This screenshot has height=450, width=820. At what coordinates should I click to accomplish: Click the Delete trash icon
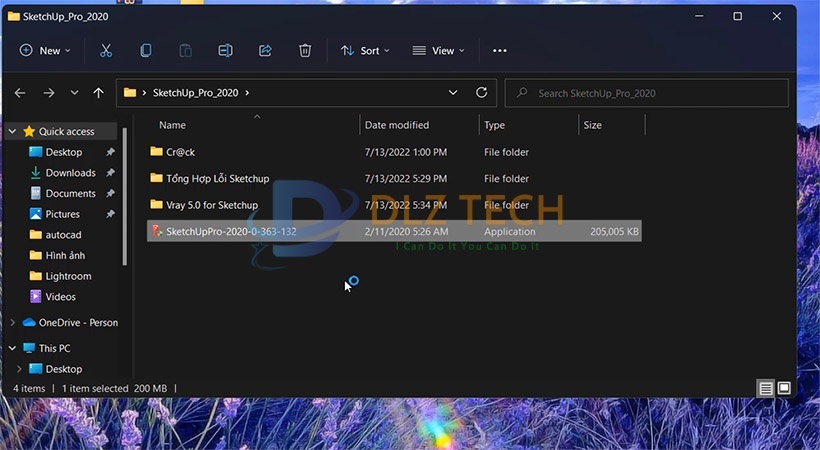[x=305, y=50]
